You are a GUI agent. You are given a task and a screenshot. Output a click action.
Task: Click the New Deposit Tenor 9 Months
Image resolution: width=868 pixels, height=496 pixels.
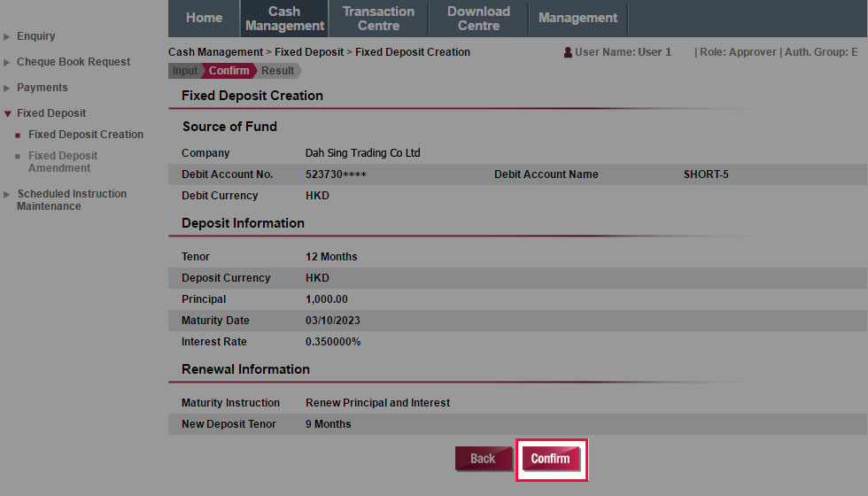click(329, 424)
